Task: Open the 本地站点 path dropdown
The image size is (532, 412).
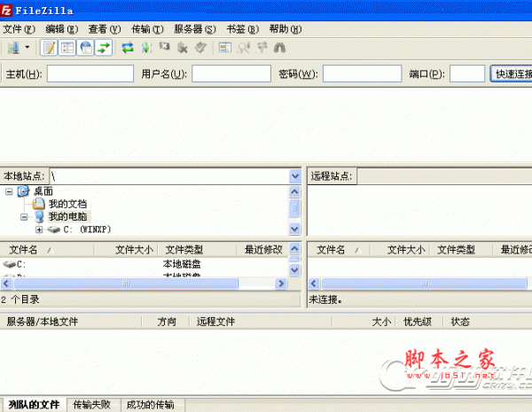Action: pyautogui.click(x=295, y=176)
